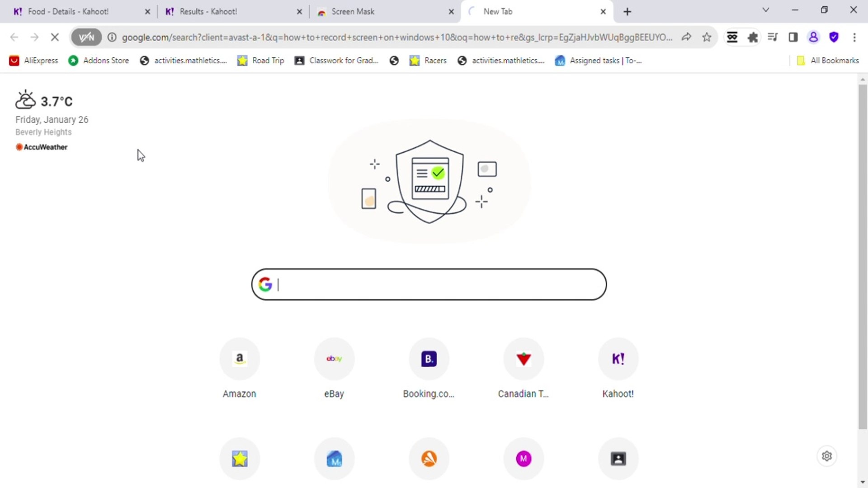Close the Food - Details Kahoot tab
The height and width of the screenshot is (488, 868).
147,12
